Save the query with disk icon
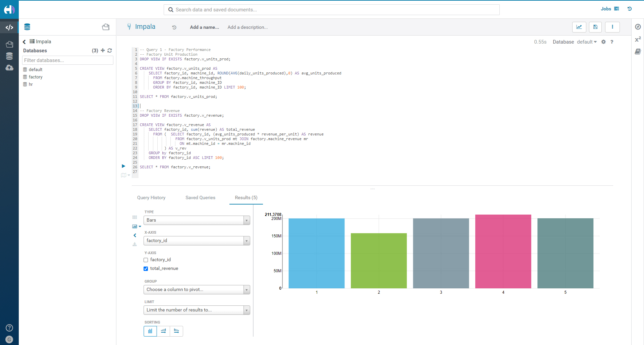 click(595, 27)
